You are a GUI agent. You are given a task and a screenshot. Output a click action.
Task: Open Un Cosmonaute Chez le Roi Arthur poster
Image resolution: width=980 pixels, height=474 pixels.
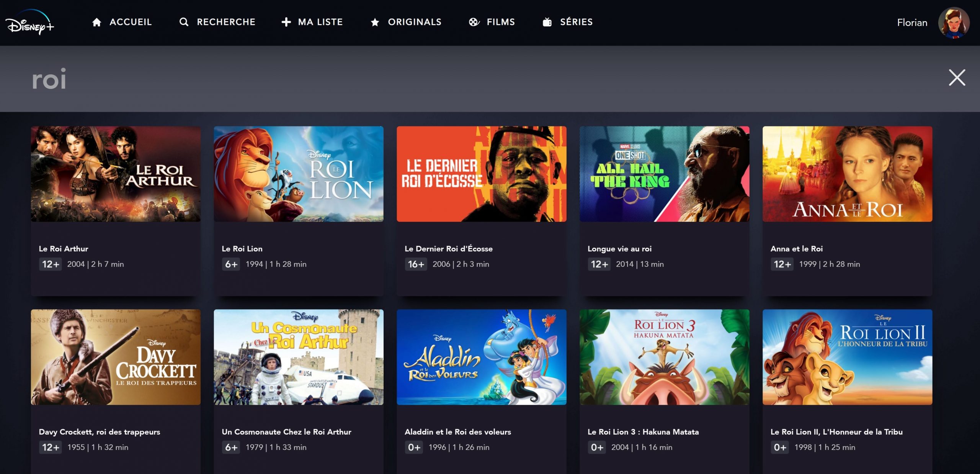(x=299, y=357)
